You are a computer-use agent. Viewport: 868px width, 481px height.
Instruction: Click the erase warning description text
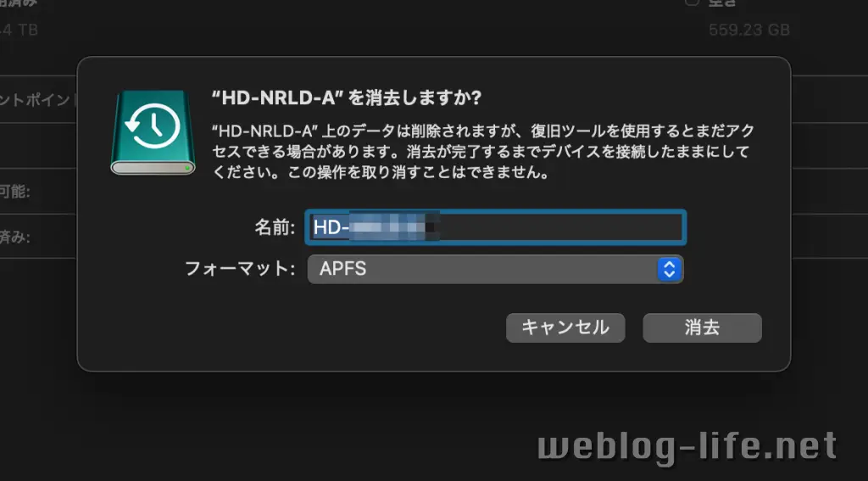(483, 151)
